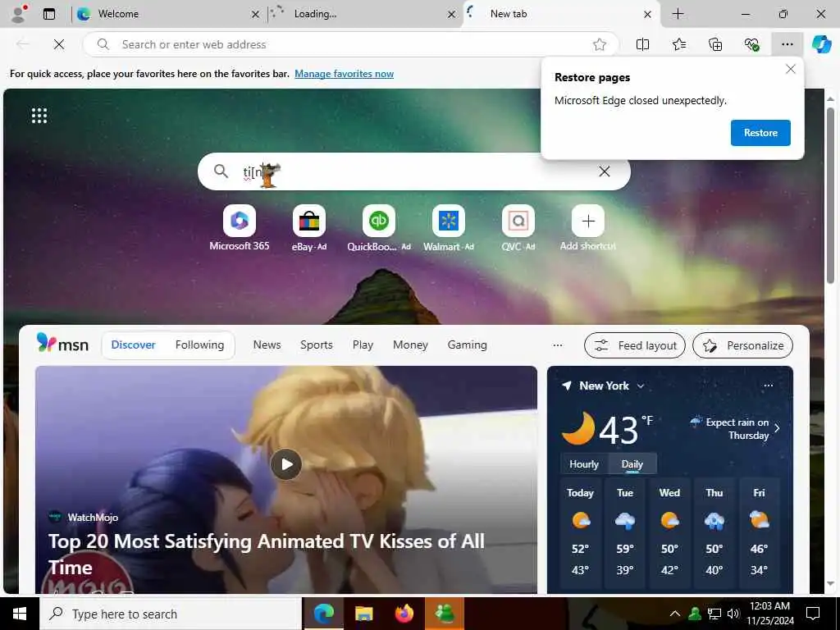Open the Edge profile icon
This screenshot has width=840, height=630.
(19, 14)
